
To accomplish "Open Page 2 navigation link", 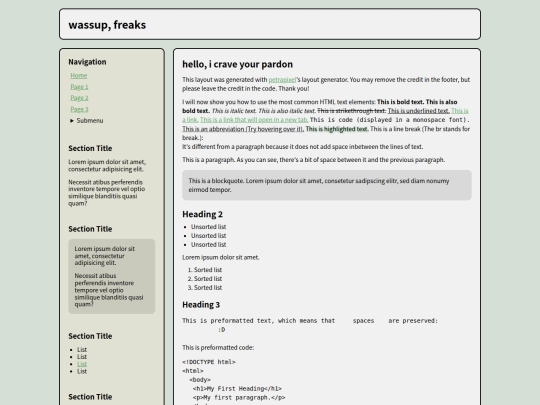I will [x=79, y=98].
